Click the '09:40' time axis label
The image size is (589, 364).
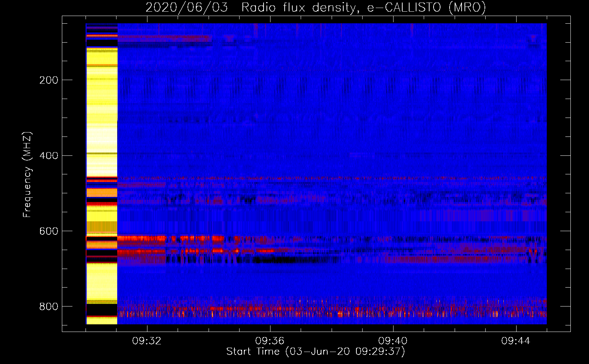(x=393, y=341)
